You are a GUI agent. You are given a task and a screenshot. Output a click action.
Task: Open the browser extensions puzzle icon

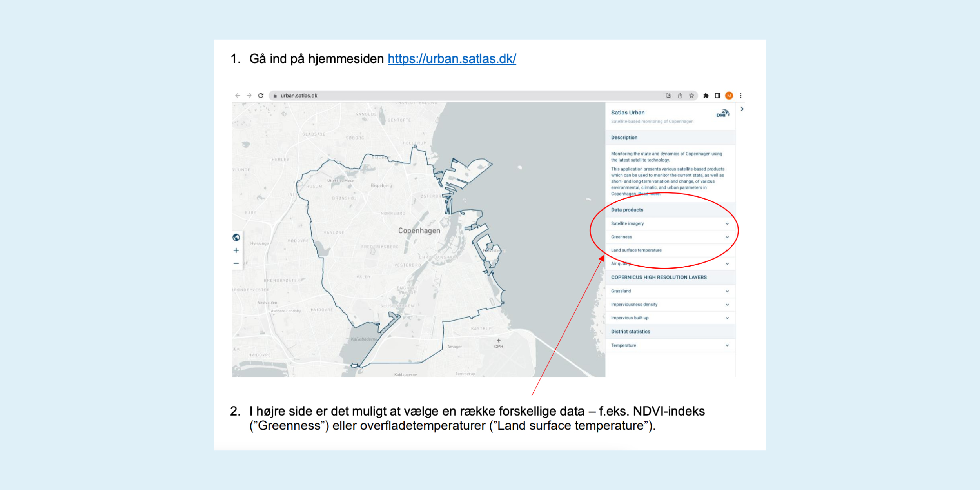706,96
